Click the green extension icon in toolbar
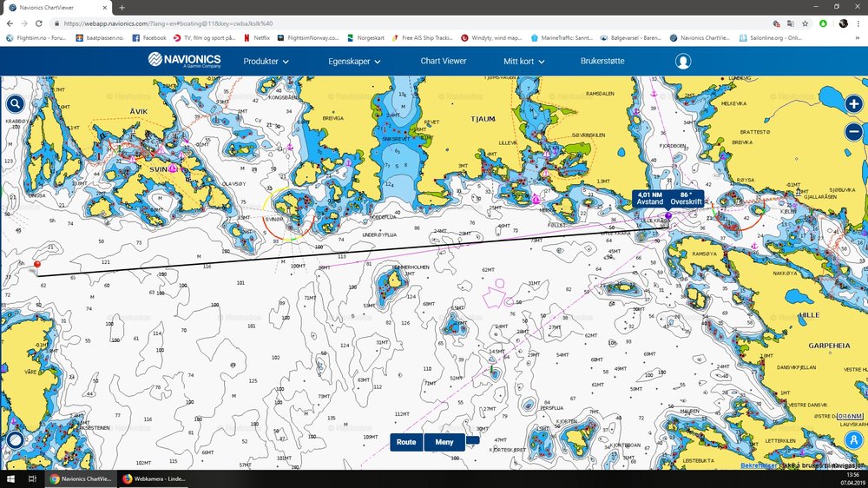The width and height of the screenshot is (868, 488). [x=823, y=23]
